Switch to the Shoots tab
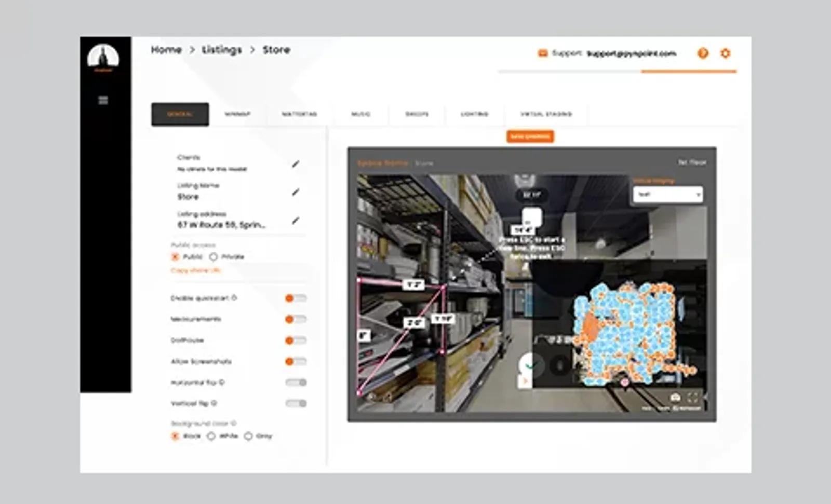Viewport: 831px width, 504px height. point(417,114)
